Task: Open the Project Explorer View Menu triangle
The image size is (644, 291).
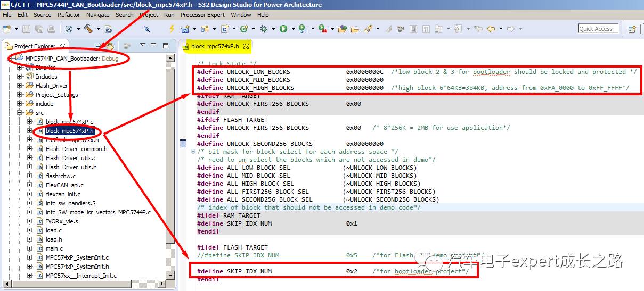Action: [x=143, y=45]
